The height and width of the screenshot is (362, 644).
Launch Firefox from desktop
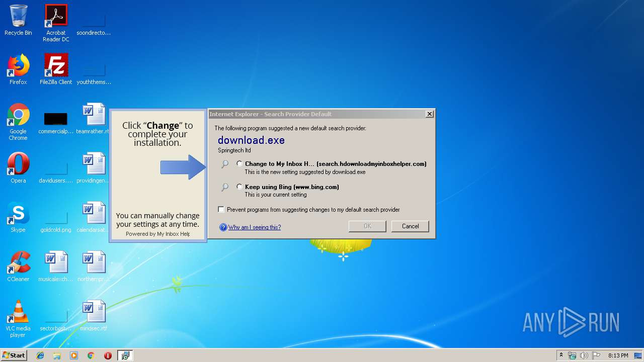[x=18, y=69]
